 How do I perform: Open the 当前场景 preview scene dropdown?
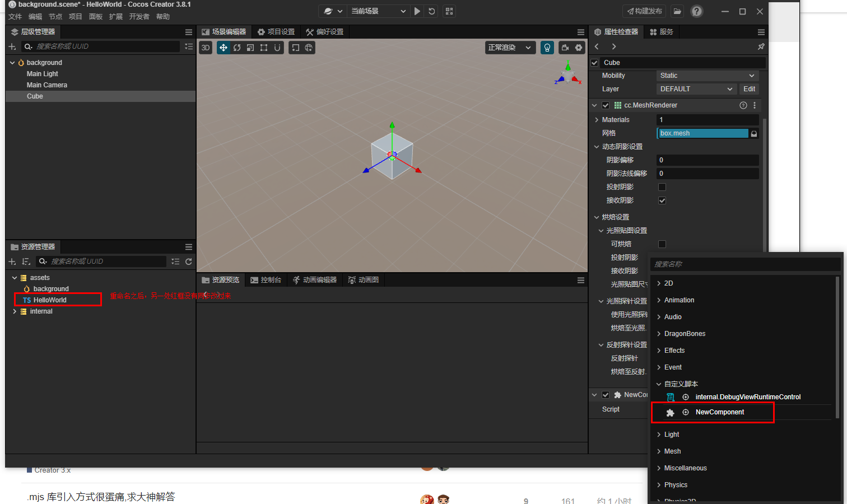tap(378, 11)
